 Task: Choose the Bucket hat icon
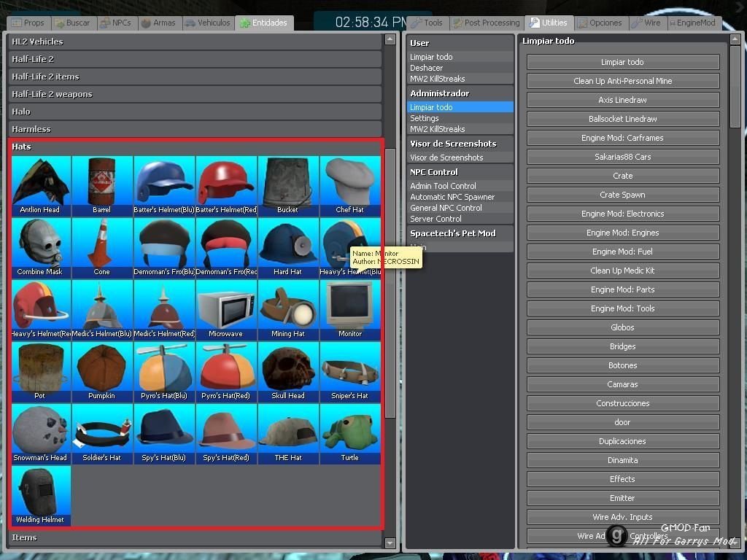[x=288, y=186]
